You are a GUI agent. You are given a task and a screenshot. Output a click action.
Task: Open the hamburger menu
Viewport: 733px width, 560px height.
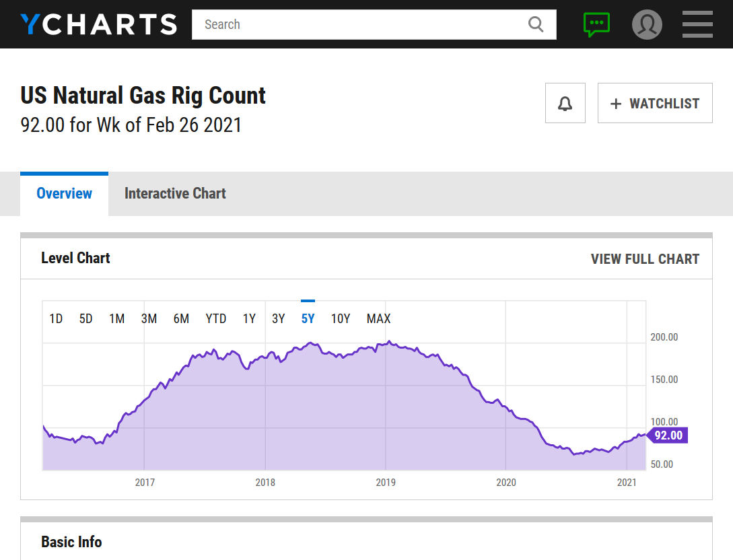tap(697, 24)
